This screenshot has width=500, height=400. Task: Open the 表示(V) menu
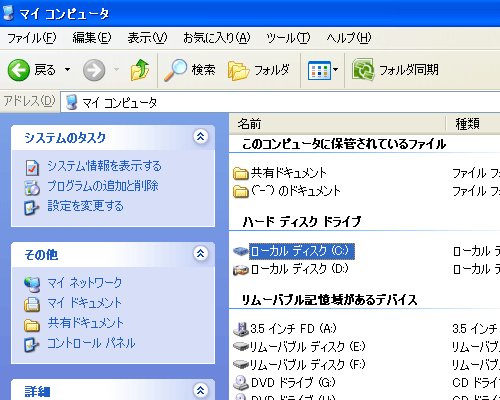(147, 38)
